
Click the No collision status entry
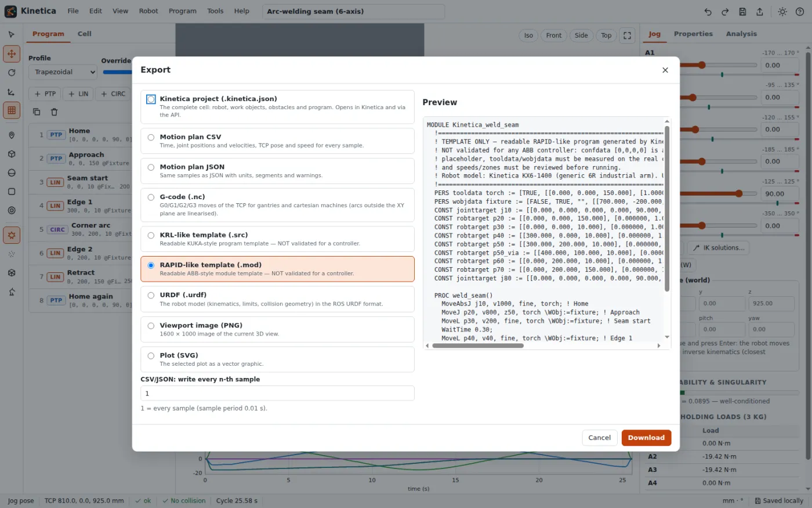click(183, 500)
